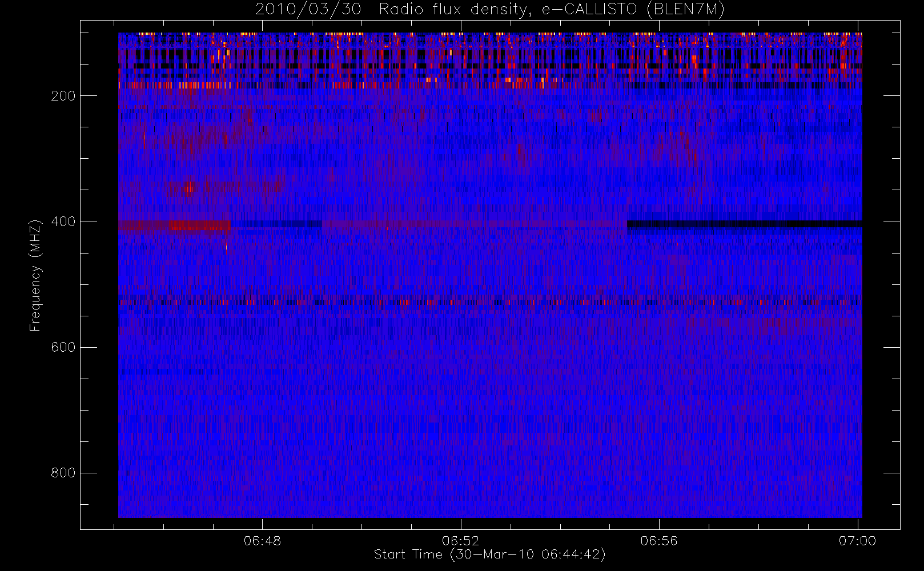This screenshot has width=924, height=571.
Task: Click the 06:56 time tick label
Action: (659, 541)
